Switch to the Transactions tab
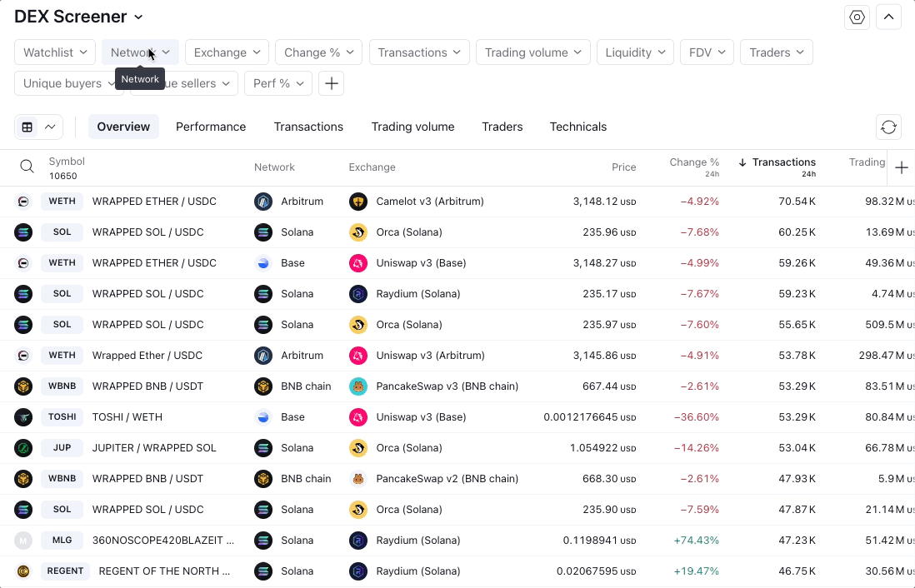Viewport: 915px width, 588px height. [x=308, y=127]
